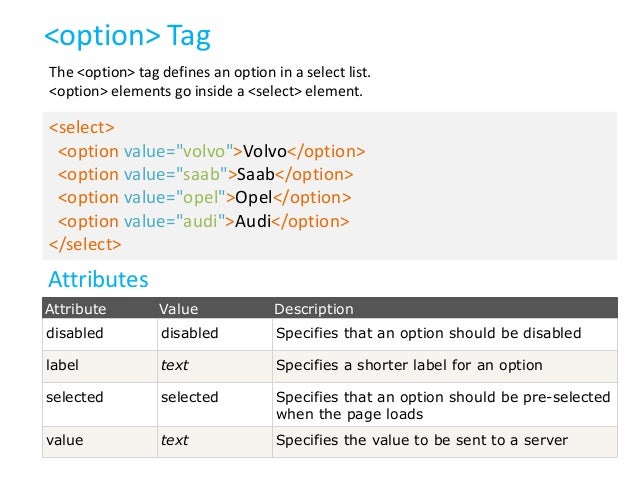Click italic 'text' value in label row

(175, 365)
